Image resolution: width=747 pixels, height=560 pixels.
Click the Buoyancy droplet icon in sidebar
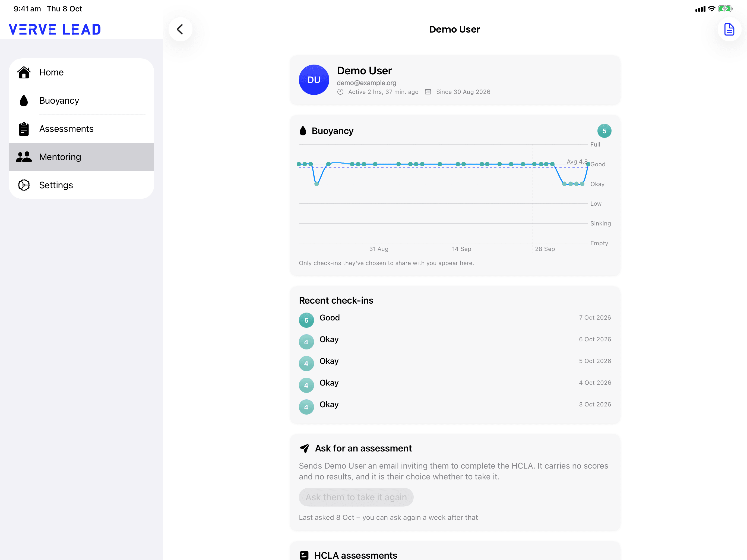click(24, 101)
